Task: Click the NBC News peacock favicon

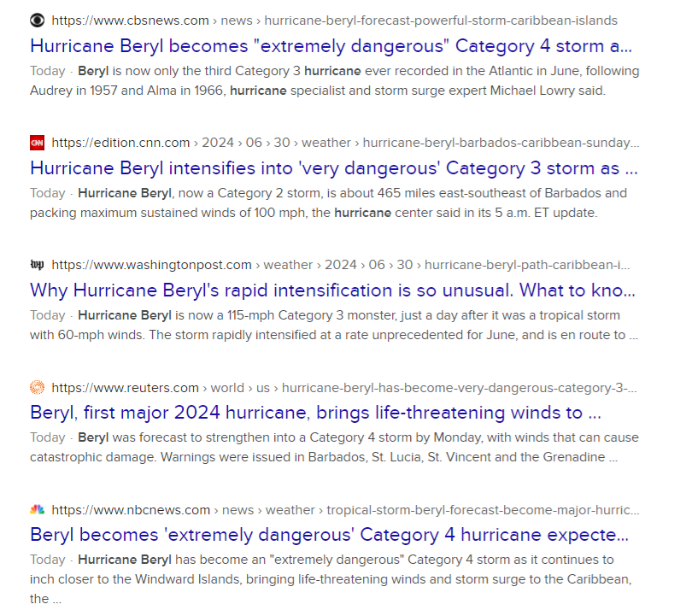Action: [x=37, y=510]
